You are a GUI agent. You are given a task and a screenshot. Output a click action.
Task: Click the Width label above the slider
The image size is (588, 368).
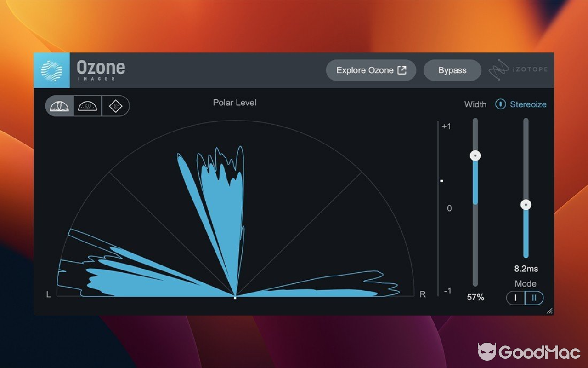coord(475,104)
